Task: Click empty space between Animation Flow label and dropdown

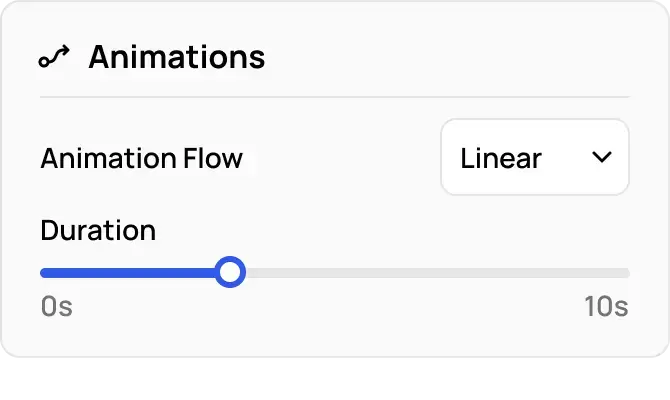Action: (340, 158)
